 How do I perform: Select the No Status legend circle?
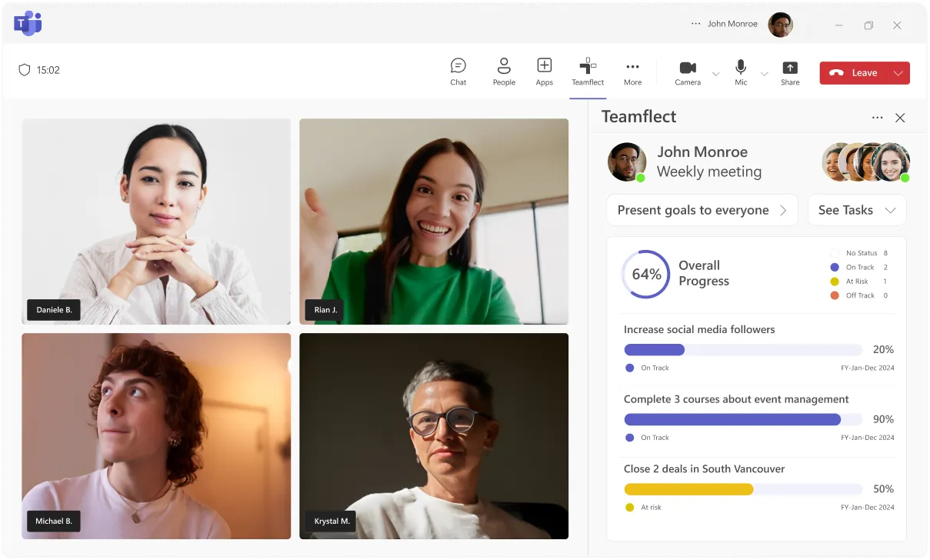point(835,253)
